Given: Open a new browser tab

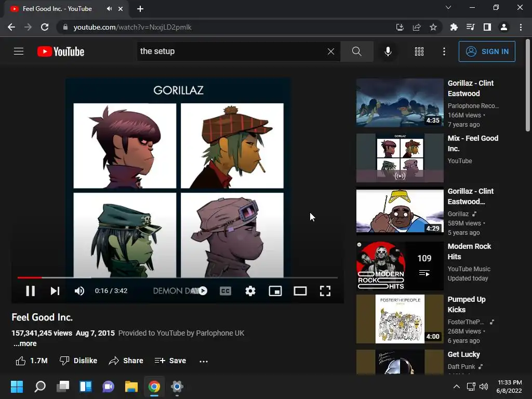Looking at the screenshot, I should click(x=140, y=9).
